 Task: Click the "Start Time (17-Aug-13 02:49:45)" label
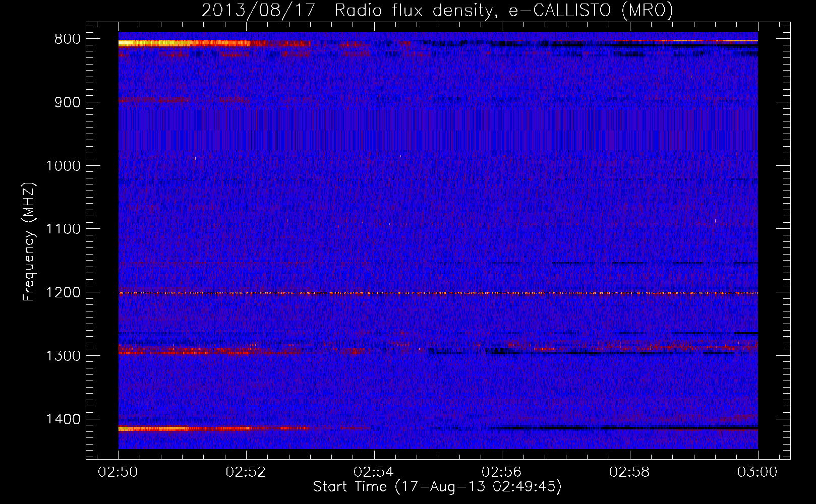437,487
